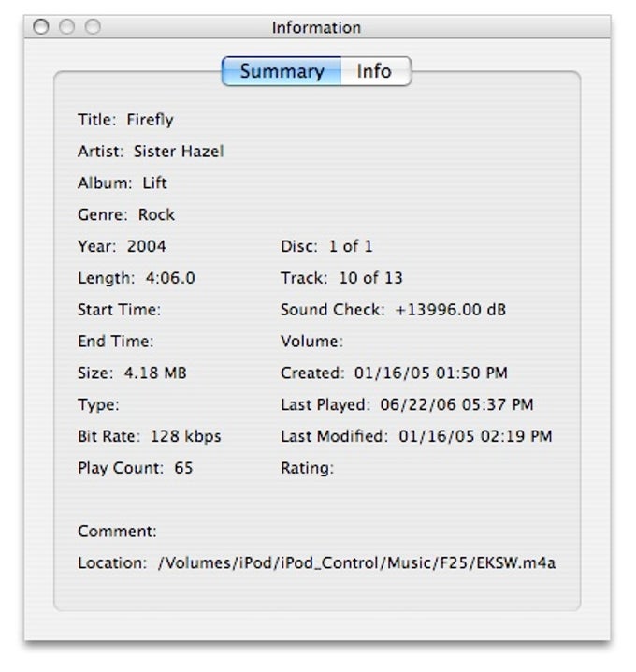This screenshot has height=672, width=636.
Task: Click the Last Played date 06/22/06 05:37 PM
Action: pos(456,405)
